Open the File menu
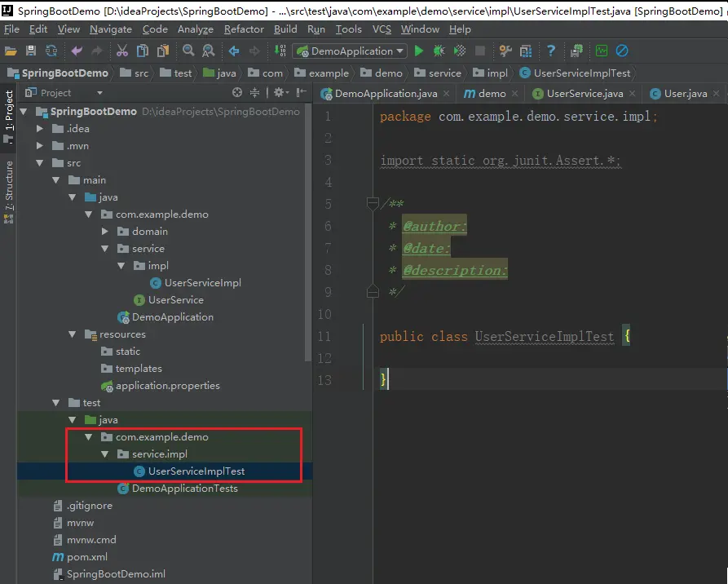728x584 pixels. 11,29
